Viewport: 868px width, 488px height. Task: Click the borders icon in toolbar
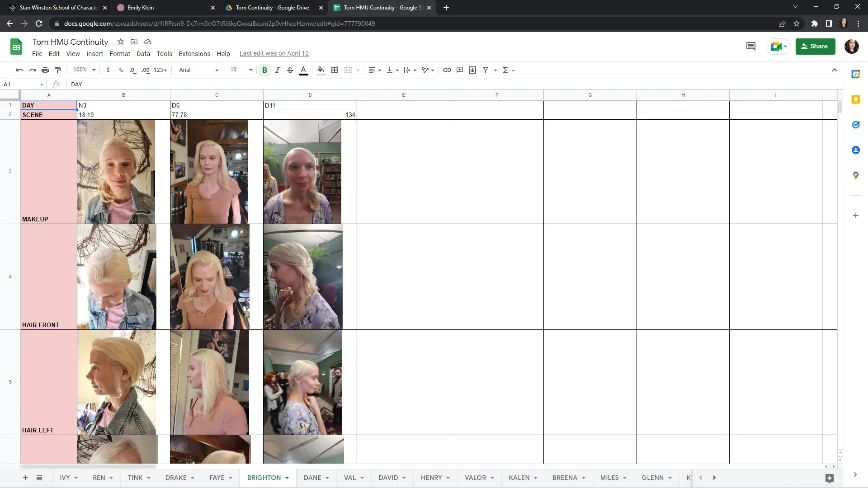click(335, 70)
